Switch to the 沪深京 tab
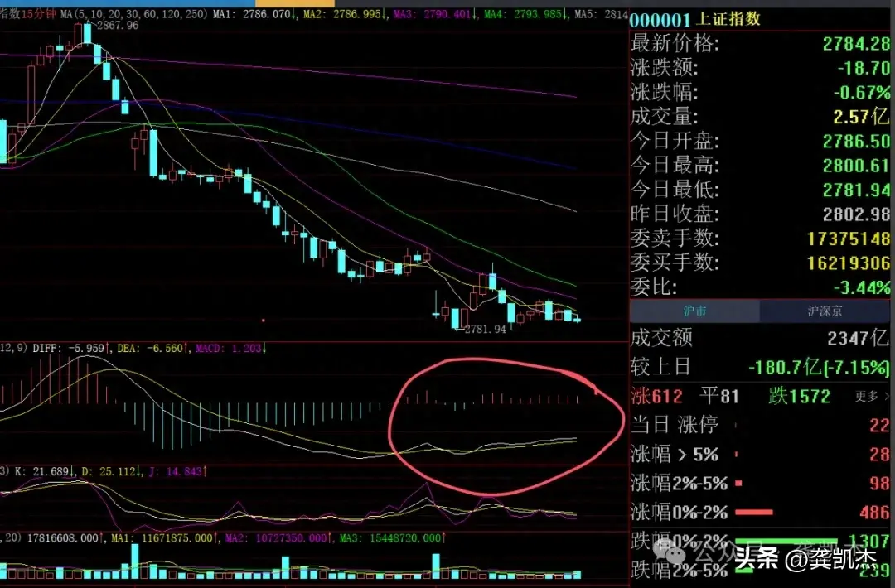This screenshot has height=588, width=895. pos(826,311)
